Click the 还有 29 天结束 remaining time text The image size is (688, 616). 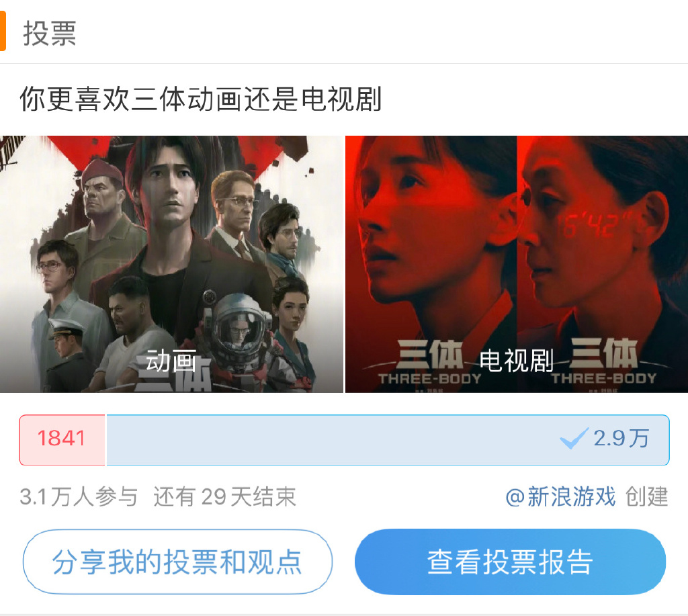(224, 496)
